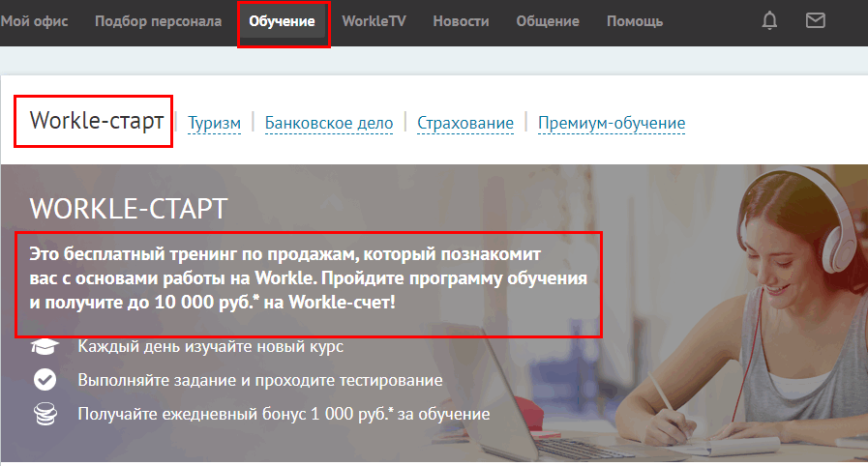Click the WORKLE-СТАРТ banner heading
The height and width of the screenshot is (466, 868).
pos(129,209)
